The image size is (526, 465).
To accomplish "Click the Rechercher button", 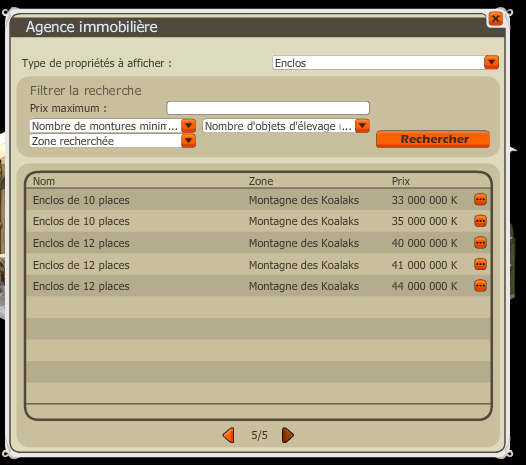I will click(433, 139).
